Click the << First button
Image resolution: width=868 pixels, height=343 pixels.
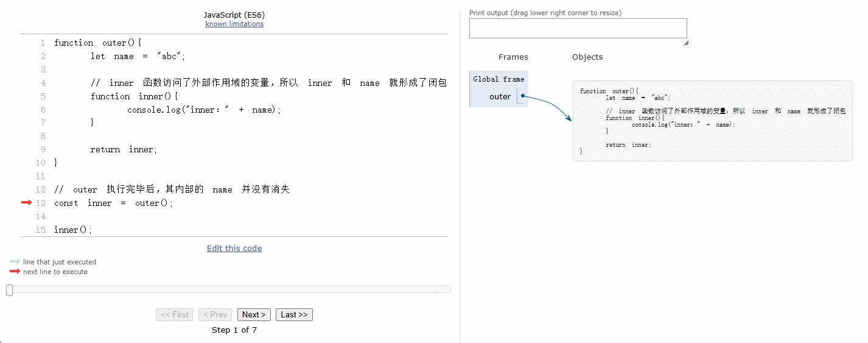(x=174, y=315)
